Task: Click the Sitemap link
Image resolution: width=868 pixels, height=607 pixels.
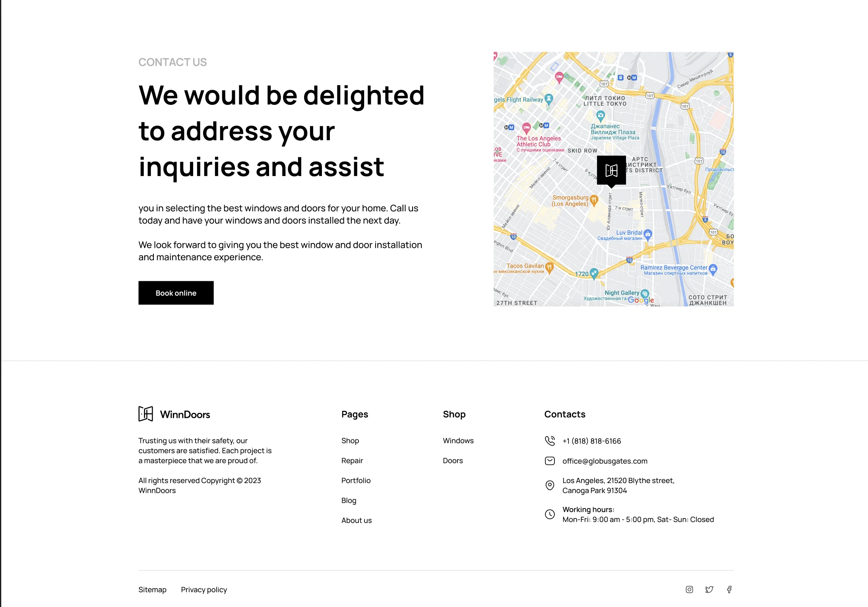Action: pyautogui.click(x=152, y=590)
